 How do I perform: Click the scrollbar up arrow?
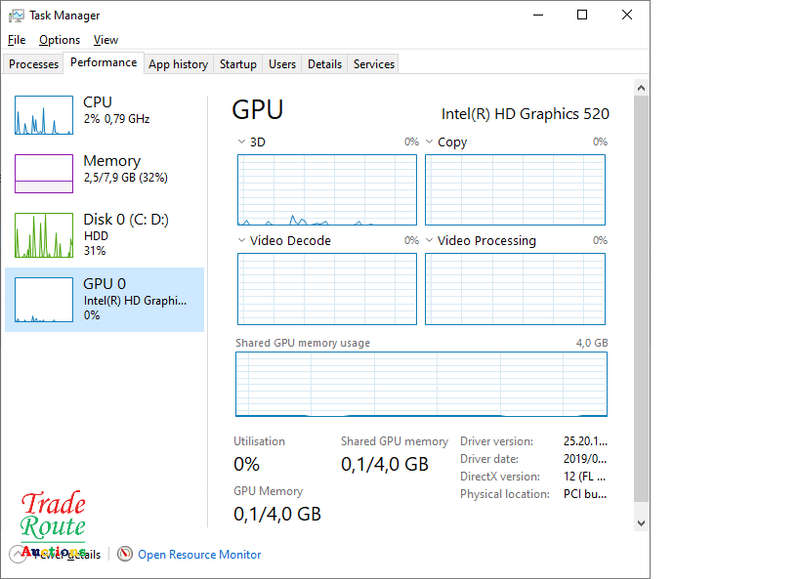click(641, 88)
